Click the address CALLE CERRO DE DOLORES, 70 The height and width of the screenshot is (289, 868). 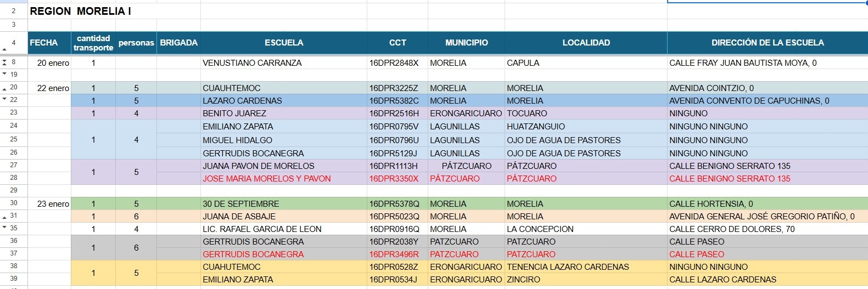click(x=731, y=229)
